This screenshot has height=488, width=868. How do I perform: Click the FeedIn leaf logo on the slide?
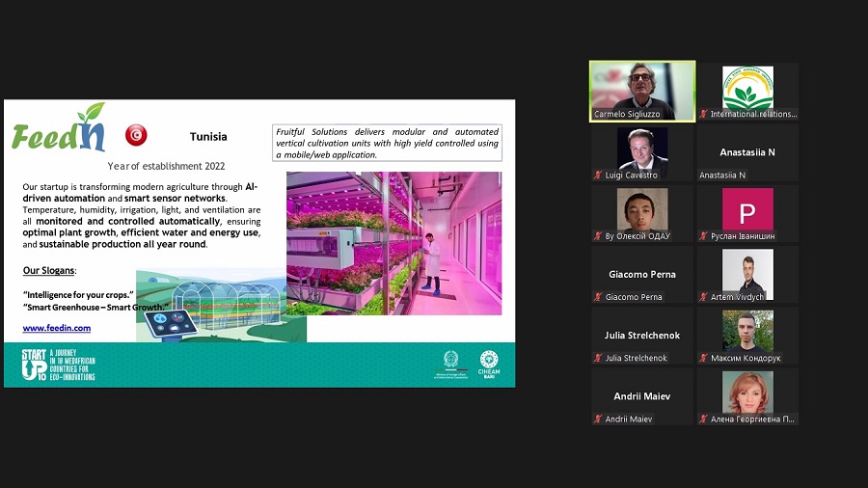59,128
